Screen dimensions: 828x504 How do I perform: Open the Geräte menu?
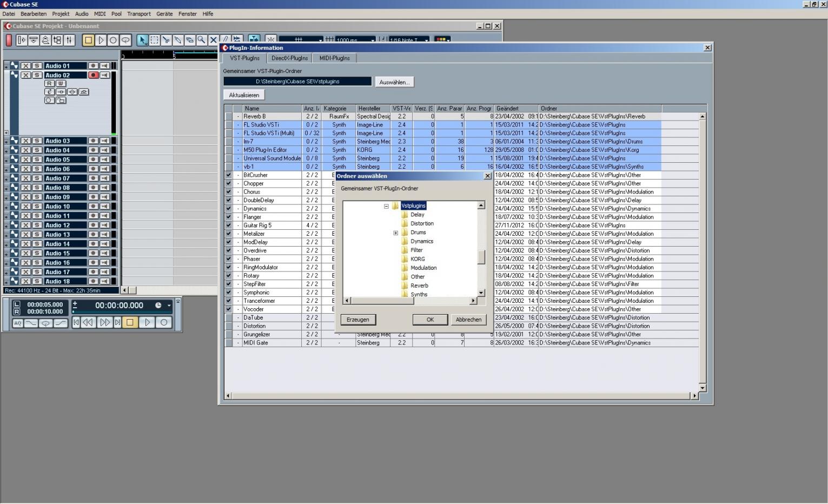[x=164, y=14]
